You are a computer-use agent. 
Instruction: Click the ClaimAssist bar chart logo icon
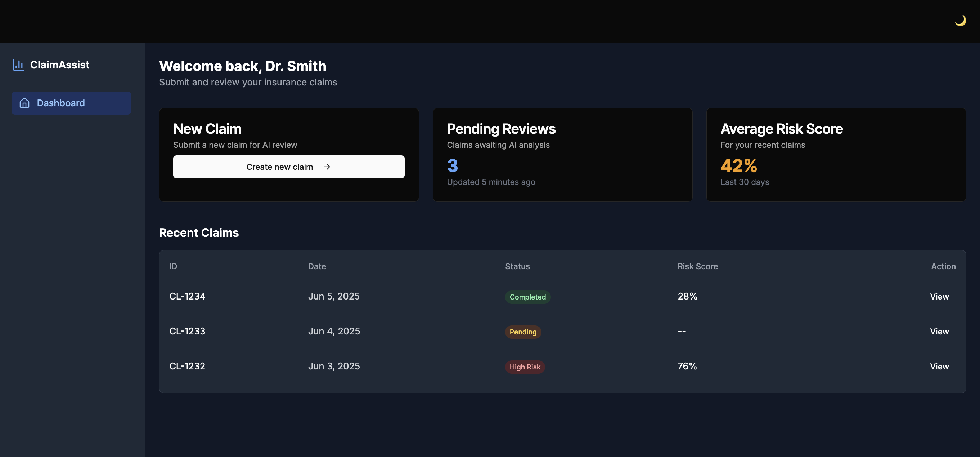coord(18,65)
